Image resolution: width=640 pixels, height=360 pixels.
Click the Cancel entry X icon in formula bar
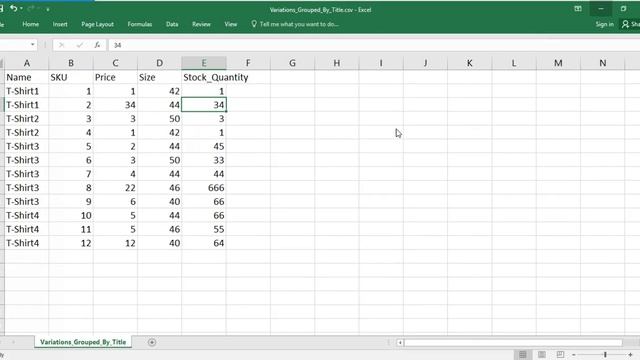point(61,45)
